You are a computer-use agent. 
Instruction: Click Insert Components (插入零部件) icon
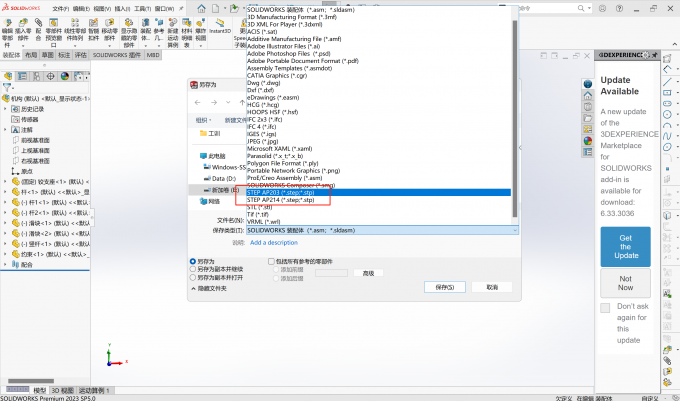(23, 23)
